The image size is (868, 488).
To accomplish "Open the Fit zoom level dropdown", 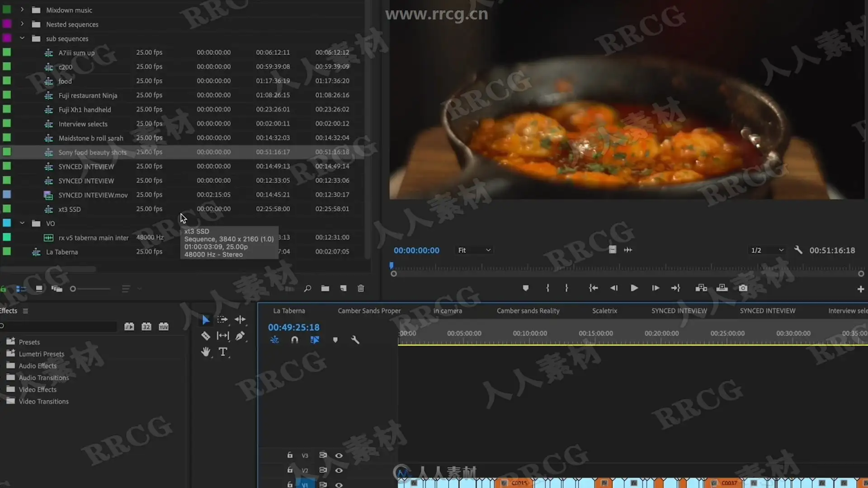I will (x=474, y=250).
